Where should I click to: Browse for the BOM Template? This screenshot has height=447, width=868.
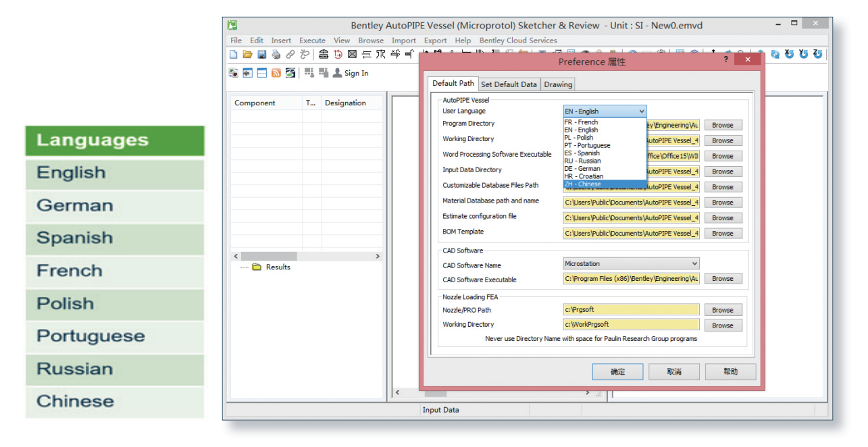(x=723, y=234)
